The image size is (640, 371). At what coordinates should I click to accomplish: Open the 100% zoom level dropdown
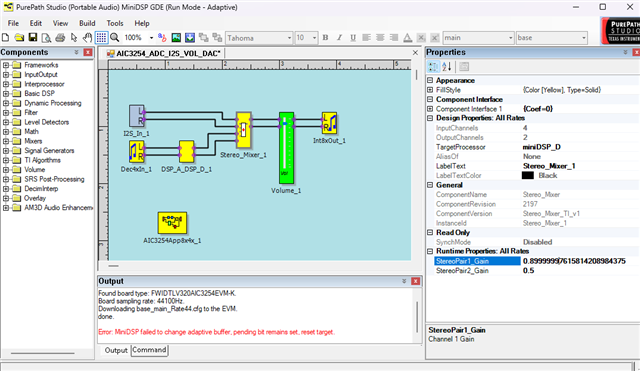click(151, 38)
